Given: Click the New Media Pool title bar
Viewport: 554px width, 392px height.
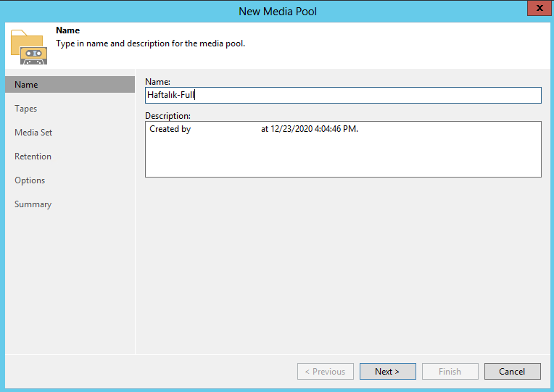Looking at the screenshot, I should (277, 11).
